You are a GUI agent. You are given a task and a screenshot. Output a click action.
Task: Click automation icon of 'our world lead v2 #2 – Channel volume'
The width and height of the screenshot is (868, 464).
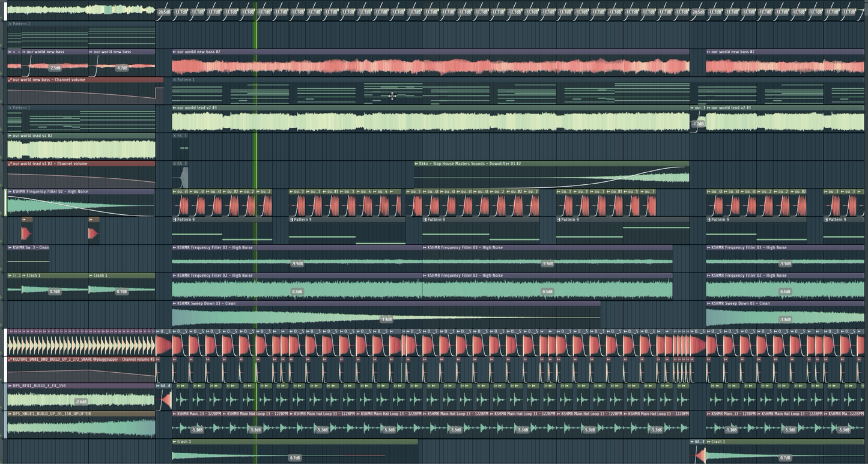point(10,163)
